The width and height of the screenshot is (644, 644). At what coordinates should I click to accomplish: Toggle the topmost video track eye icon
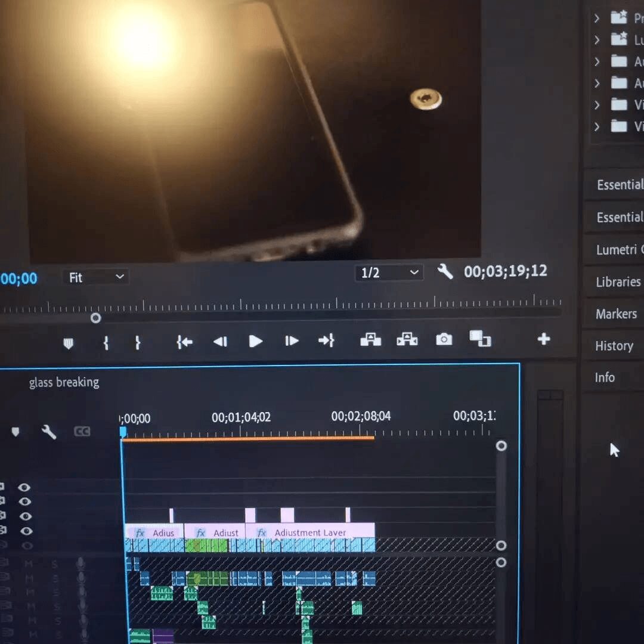pyautogui.click(x=24, y=487)
